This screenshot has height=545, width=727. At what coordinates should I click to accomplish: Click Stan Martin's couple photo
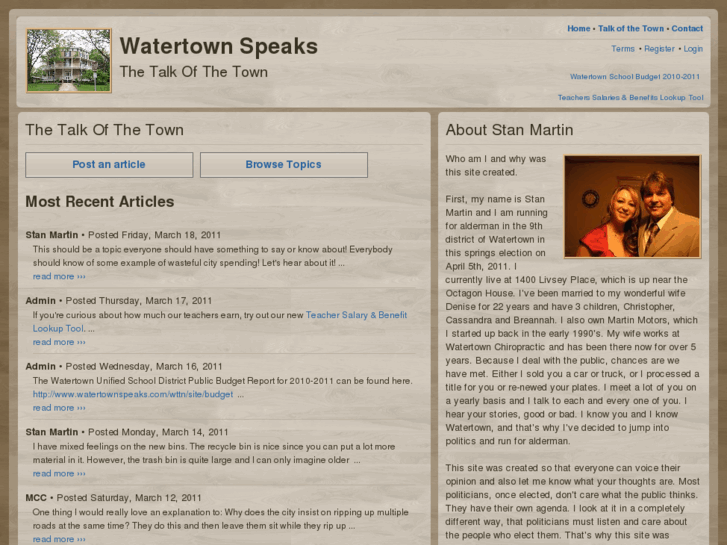pyautogui.click(x=632, y=206)
